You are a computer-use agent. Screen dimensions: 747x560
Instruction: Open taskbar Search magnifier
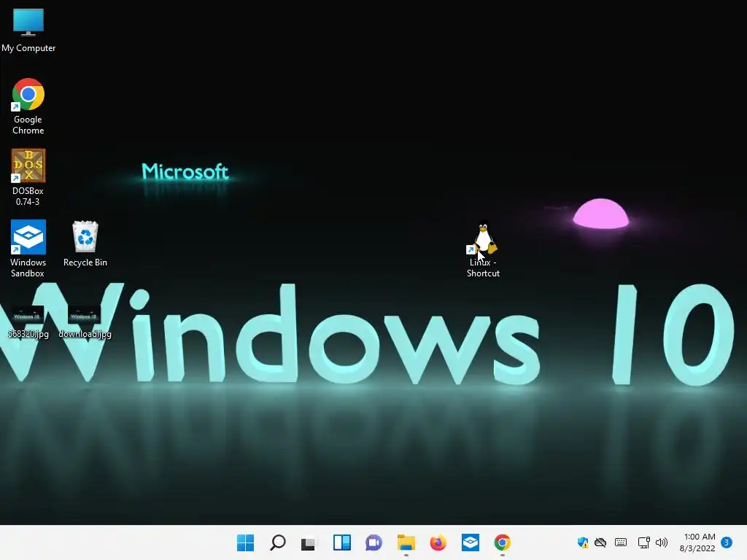point(278,542)
